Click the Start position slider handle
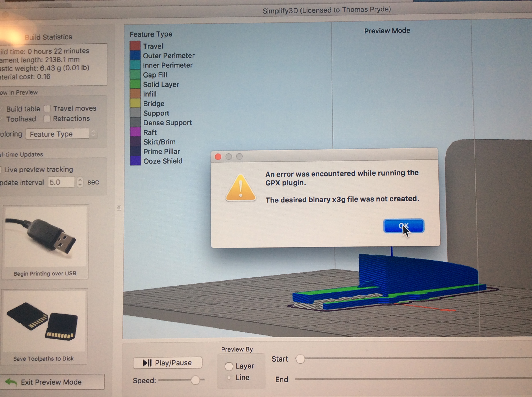 click(300, 359)
